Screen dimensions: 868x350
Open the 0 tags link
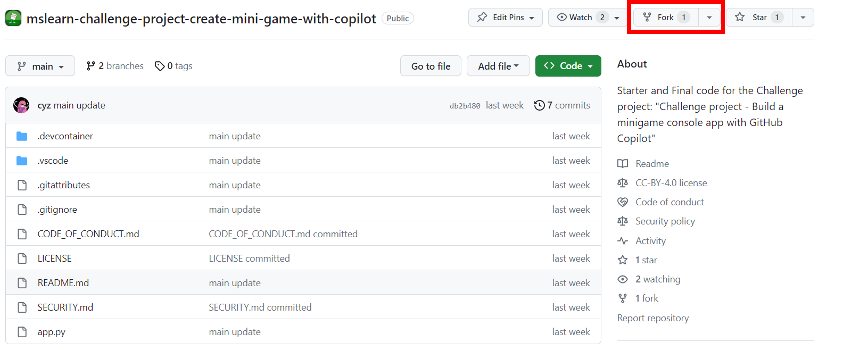(174, 66)
